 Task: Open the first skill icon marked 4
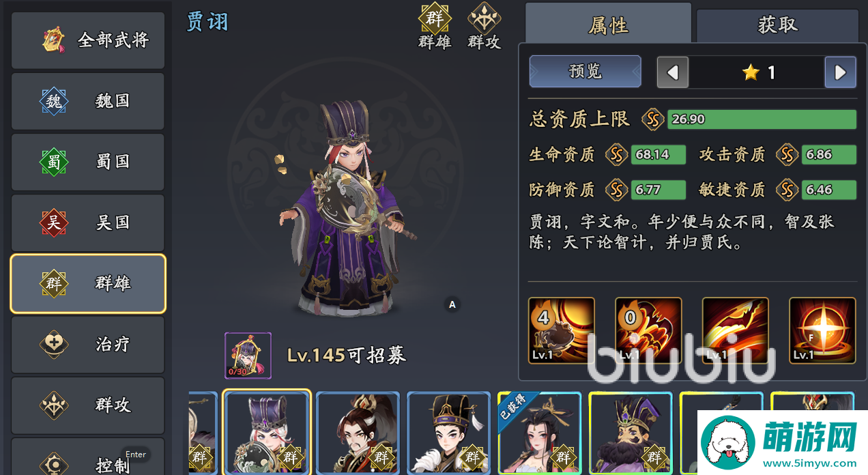562,330
